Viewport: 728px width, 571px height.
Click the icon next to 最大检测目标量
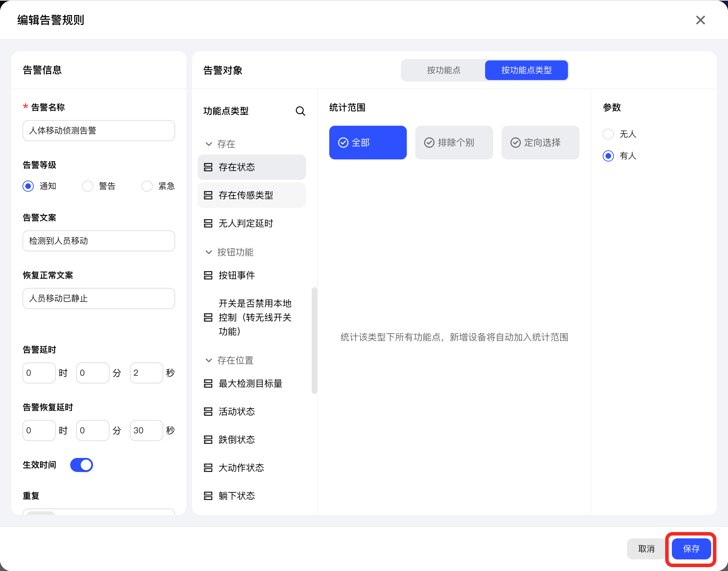(208, 383)
